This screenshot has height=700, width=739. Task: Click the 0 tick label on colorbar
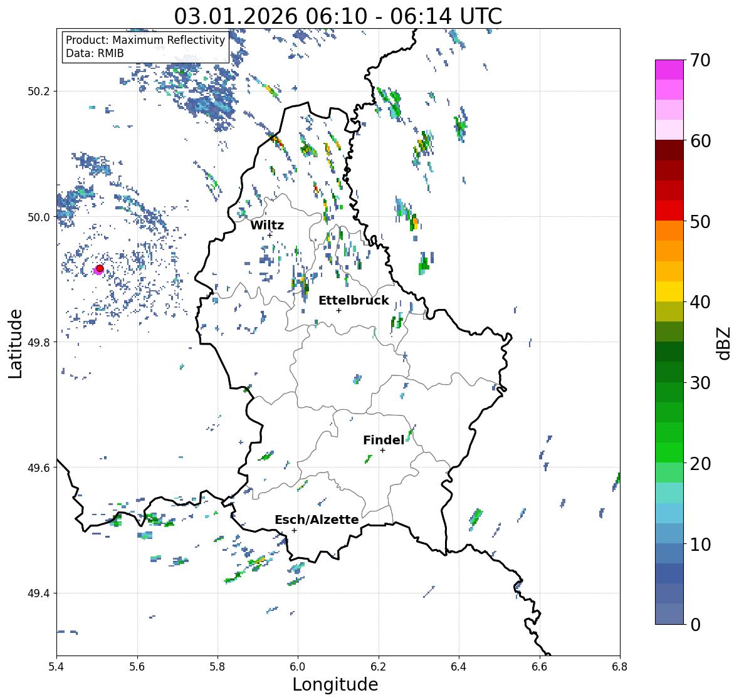pos(695,625)
